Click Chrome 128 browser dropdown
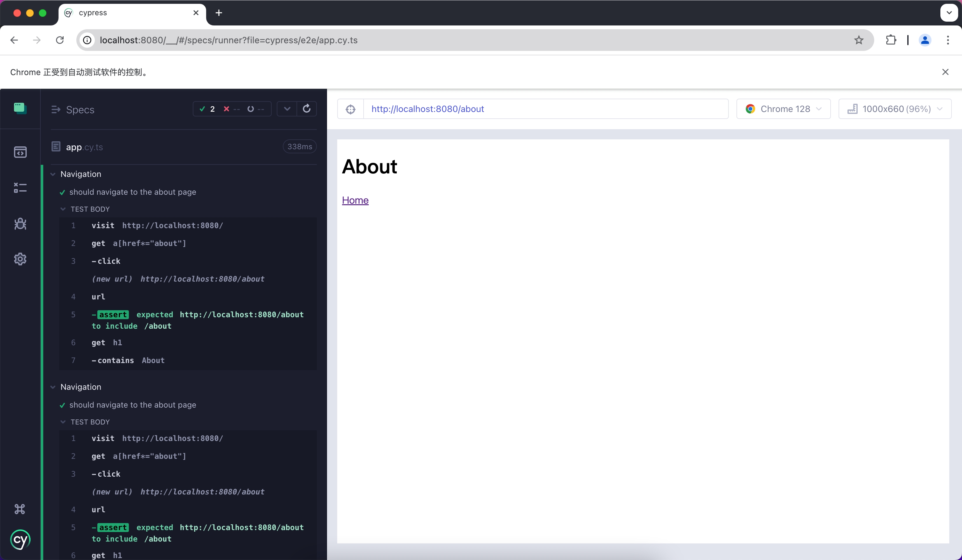 pyautogui.click(x=784, y=109)
